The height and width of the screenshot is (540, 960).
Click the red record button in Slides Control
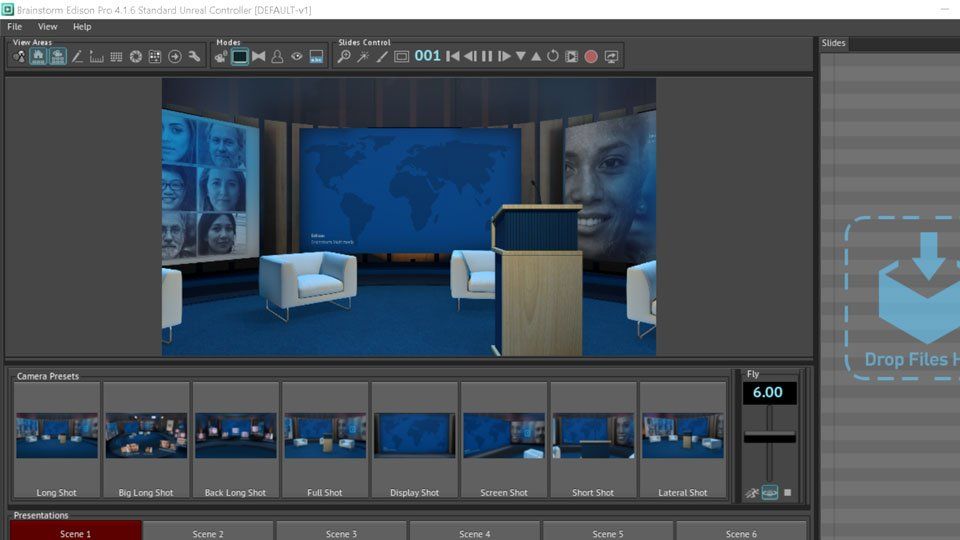tap(591, 57)
